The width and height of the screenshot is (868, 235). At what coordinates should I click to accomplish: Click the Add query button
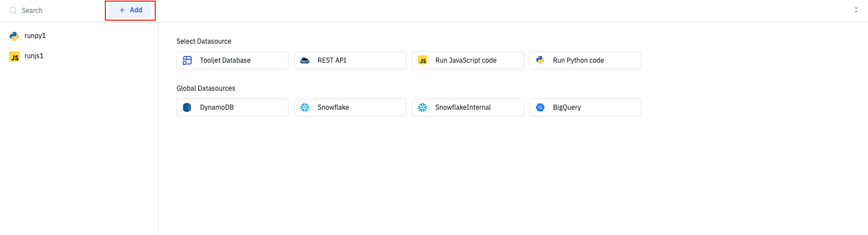(130, 10)
